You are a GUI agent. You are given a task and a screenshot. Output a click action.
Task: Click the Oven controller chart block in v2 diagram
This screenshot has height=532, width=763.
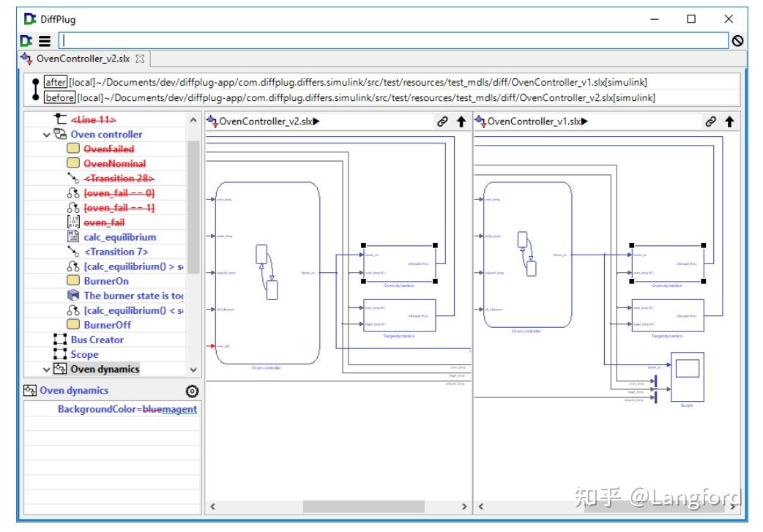click(267, 273)
